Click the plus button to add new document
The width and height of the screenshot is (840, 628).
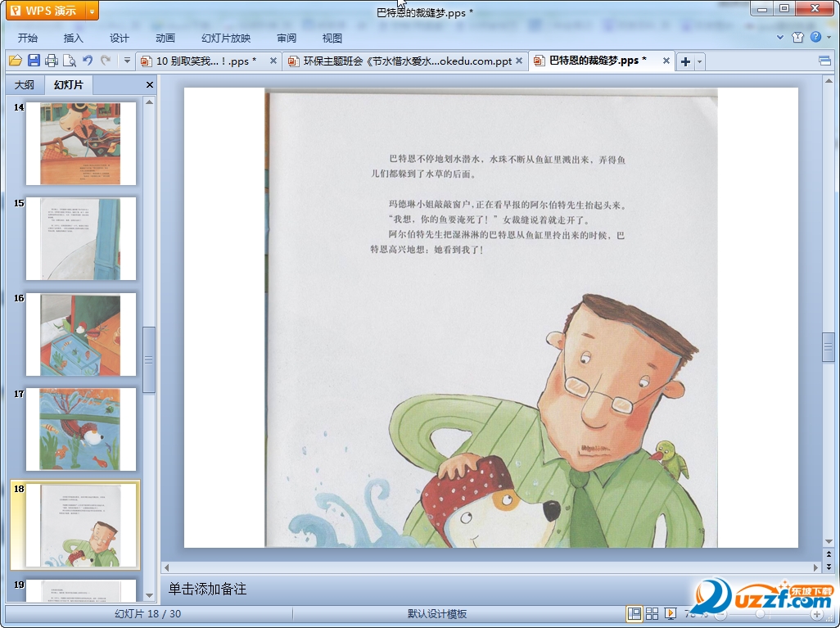coord(685,61)
